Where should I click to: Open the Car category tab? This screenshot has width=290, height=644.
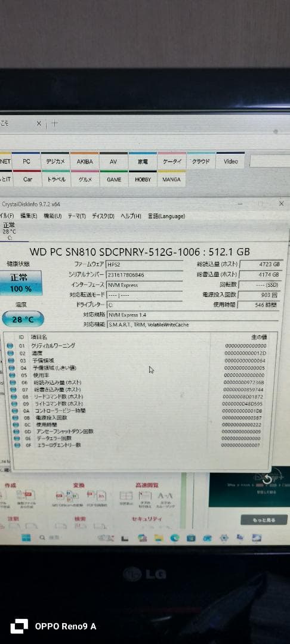(27, 179)
